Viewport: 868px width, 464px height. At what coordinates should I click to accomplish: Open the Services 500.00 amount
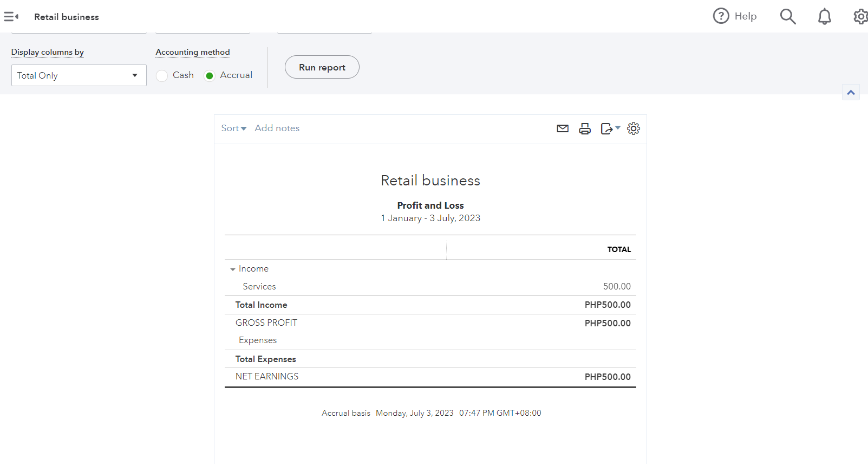(x=617, y=286)
